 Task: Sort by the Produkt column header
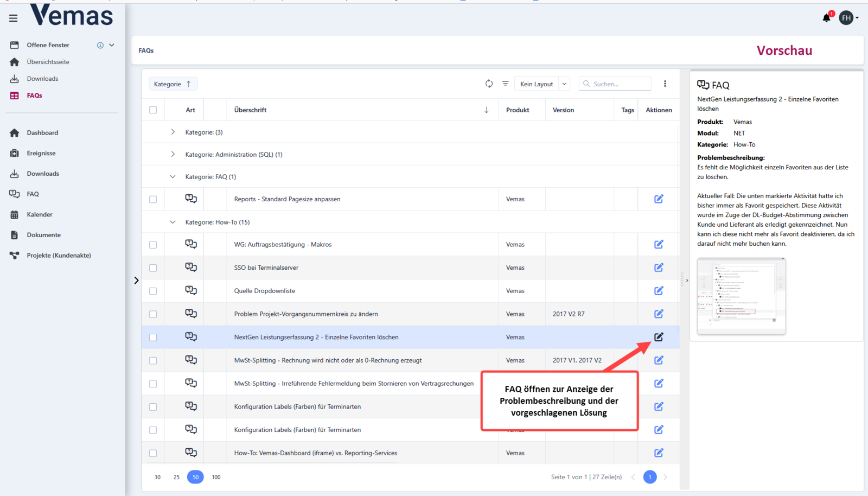(x=518, y=110)
